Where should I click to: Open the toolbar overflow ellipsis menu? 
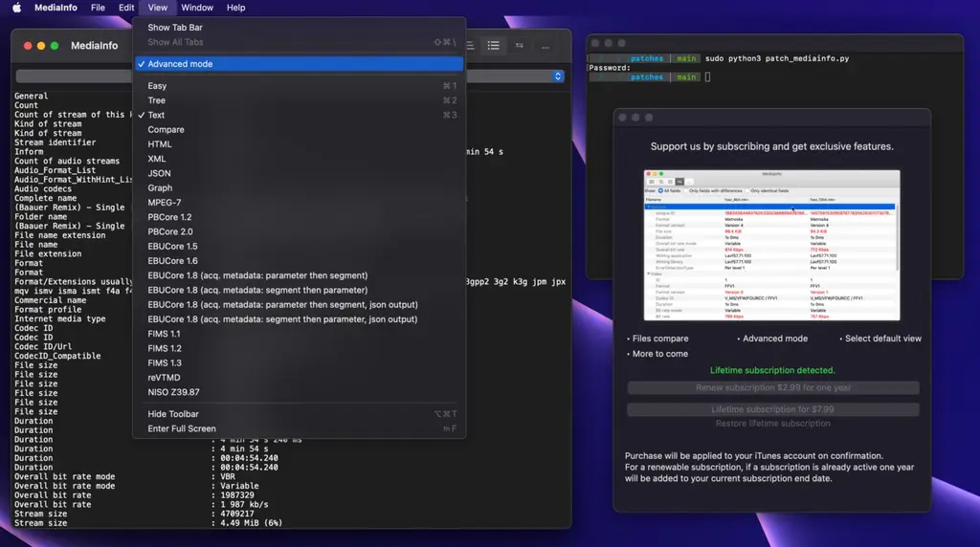(545, 46)
